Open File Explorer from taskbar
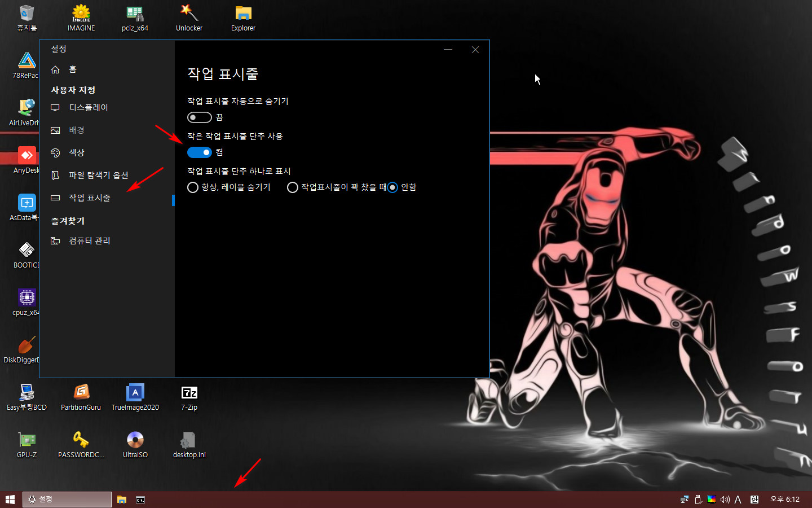The width and height of the screenshot is (812, 508). click(122, 500)
